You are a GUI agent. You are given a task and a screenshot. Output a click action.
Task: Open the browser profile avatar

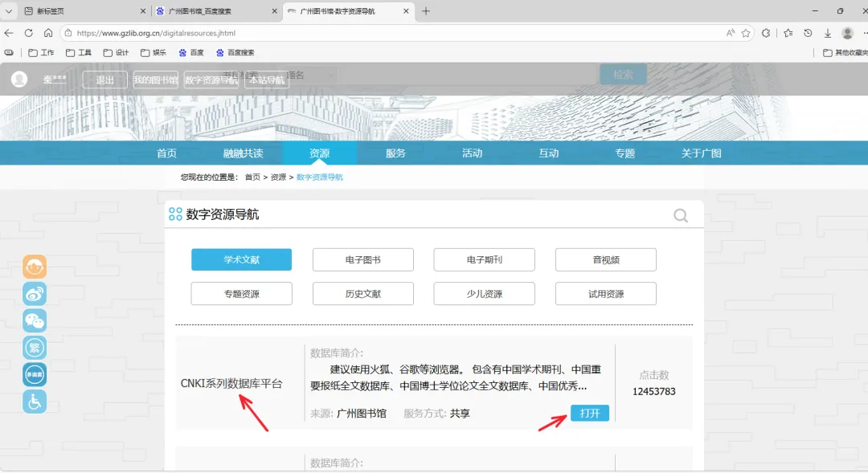pyautogui.click(x=848, y=33)
